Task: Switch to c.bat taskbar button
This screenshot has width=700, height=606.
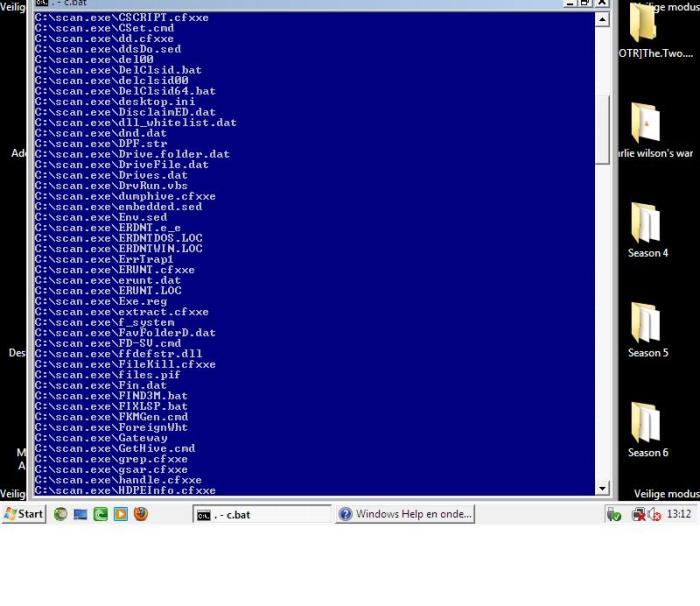Action: tap(262, 514)
